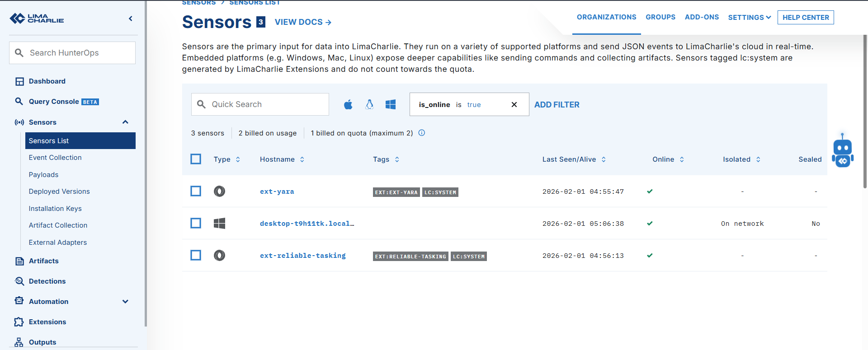Click the EXT:EXT-YARA tag
The width and height of the screenshot is (868, 350).
pyautogui.click(x=396, y=192)
